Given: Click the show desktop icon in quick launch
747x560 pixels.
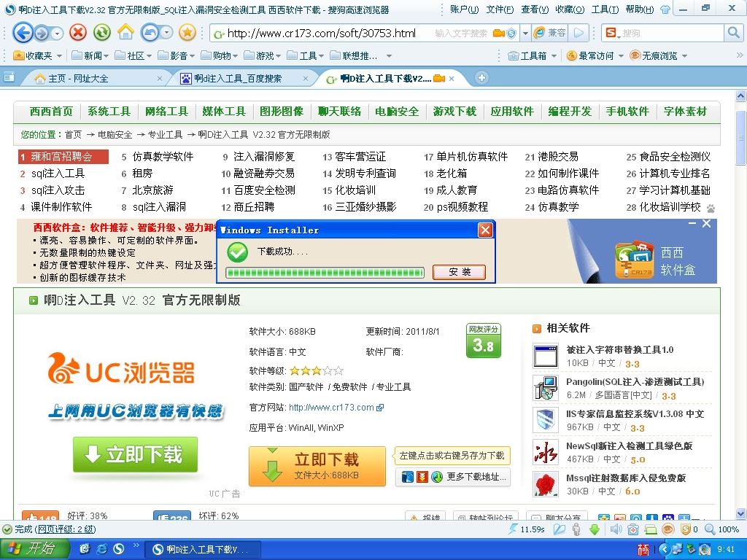Looking at the screenshot, I should coord(85,549).
